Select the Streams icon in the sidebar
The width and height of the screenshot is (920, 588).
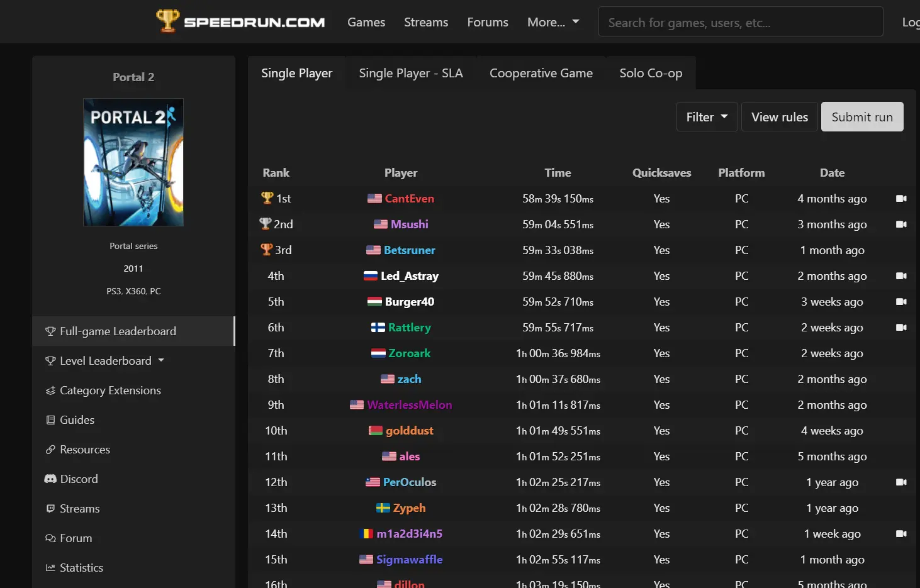(x=50, y=508)
